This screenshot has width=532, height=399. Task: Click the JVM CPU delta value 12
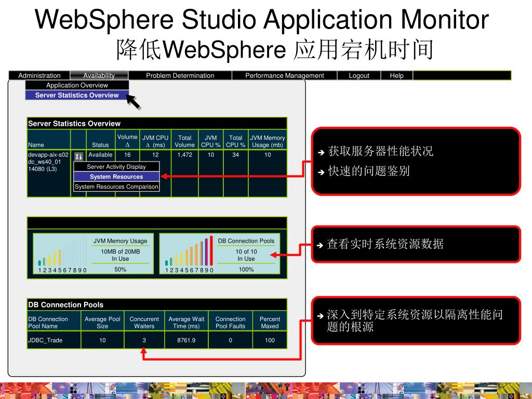pos(155,155)
